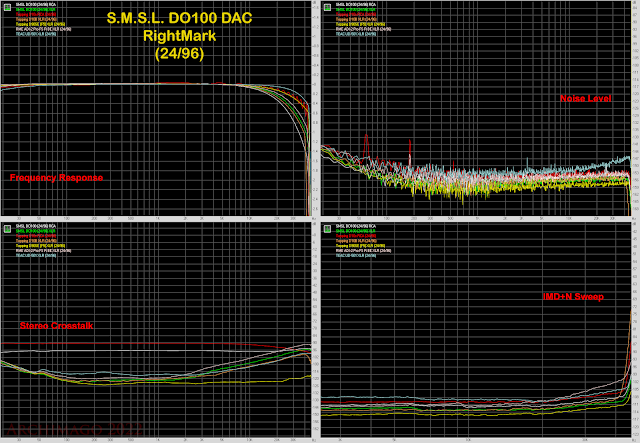Click cyan TEAC legend entry in Noise Level panel
640x443 pixels.
(x=356, y=34)
